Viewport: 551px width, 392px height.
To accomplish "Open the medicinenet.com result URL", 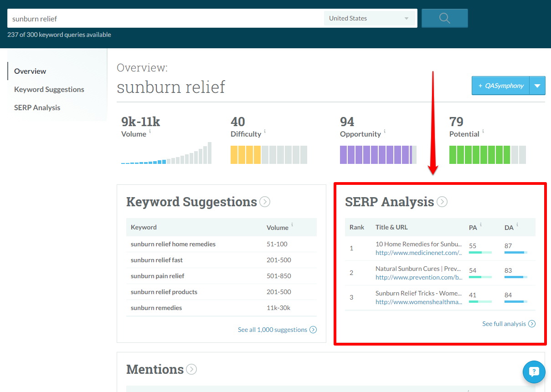I will (x=418, y=252).
